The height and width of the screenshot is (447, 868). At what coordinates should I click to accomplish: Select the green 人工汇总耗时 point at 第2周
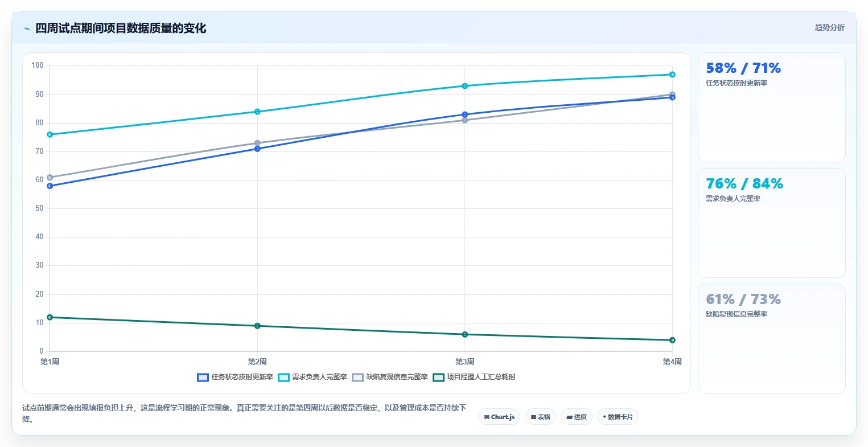pyautogui.click(x=257, y=326)
